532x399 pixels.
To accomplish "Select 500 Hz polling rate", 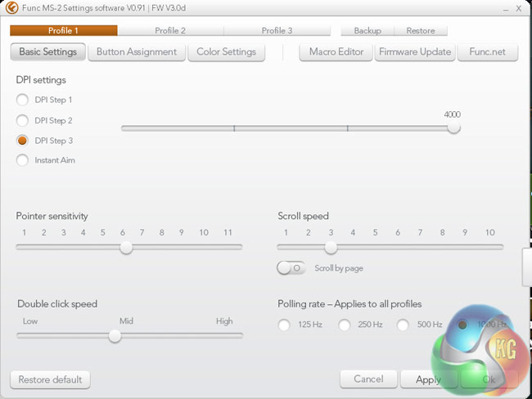I will pos(403,325).
